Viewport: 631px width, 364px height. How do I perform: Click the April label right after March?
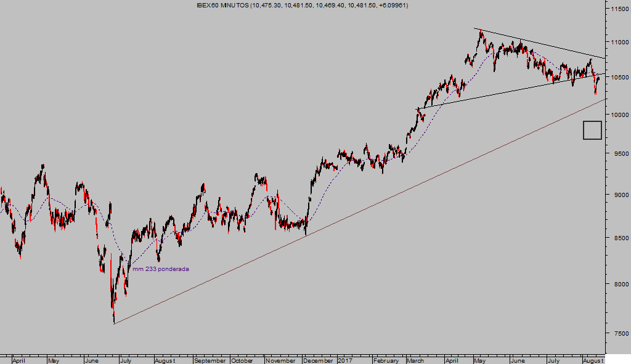tap(452, 360)
